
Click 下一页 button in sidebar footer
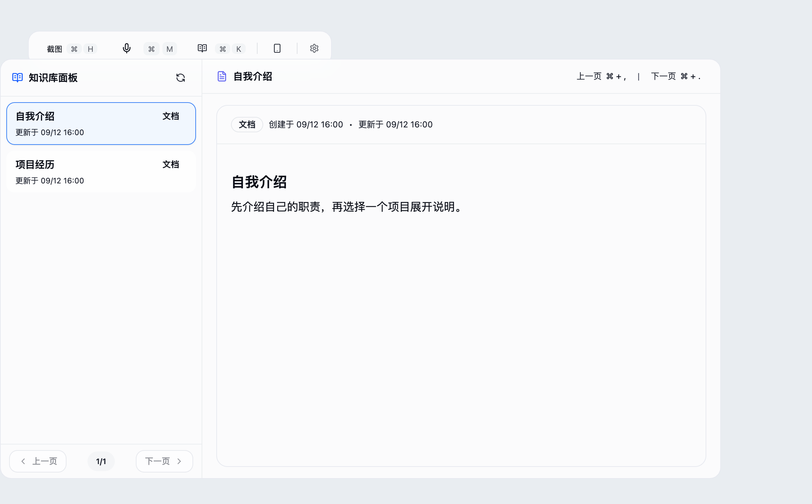164,461
